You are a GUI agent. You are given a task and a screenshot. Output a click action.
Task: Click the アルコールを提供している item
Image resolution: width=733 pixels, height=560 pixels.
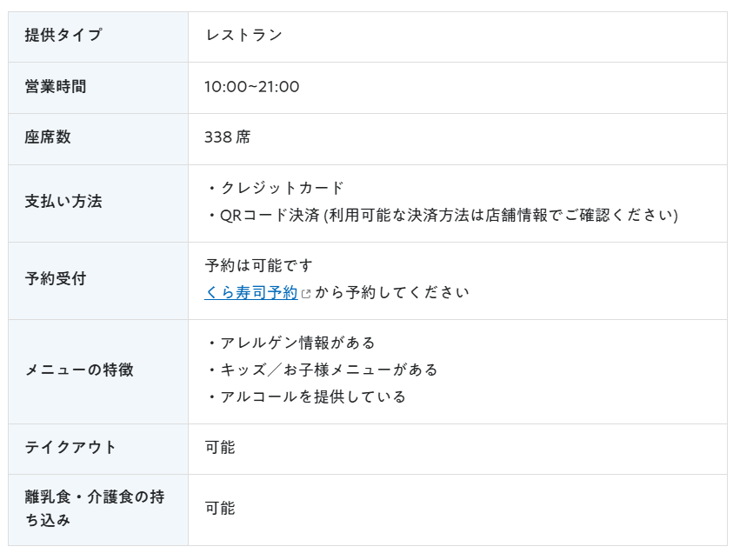coord(306,397)
